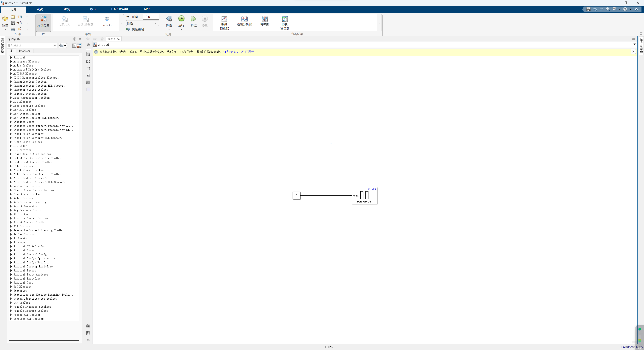Expand the Simulink library tree node
Screen dimensions: 644x350
click(11, 57)
